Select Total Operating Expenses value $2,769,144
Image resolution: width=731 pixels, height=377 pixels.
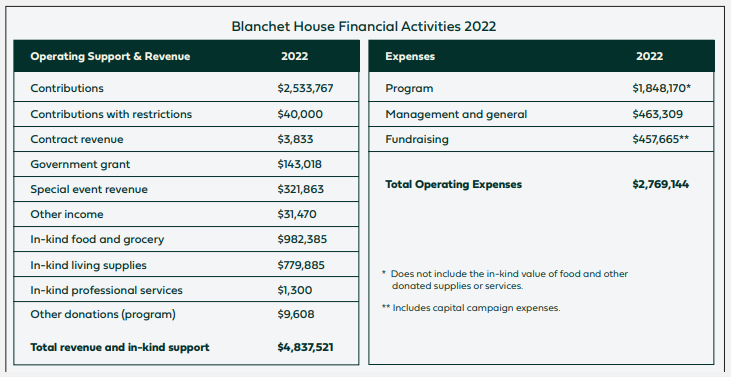click(661, 185)
